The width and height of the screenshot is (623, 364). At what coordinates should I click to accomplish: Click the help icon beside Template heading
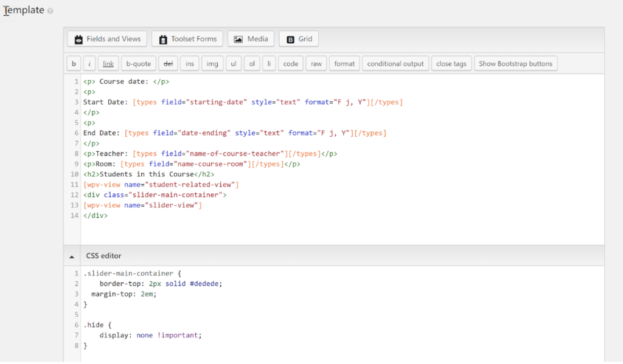point(50,11)
